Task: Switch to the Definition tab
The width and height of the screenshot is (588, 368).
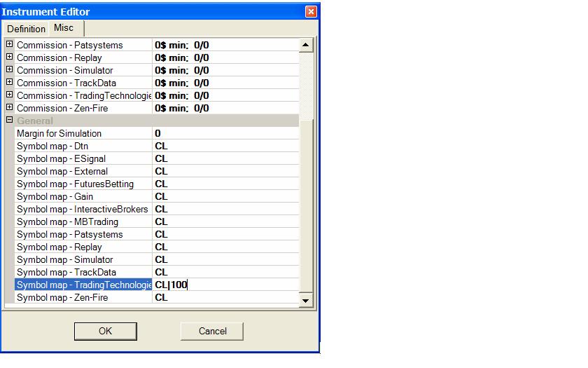Action: [26, 29]
